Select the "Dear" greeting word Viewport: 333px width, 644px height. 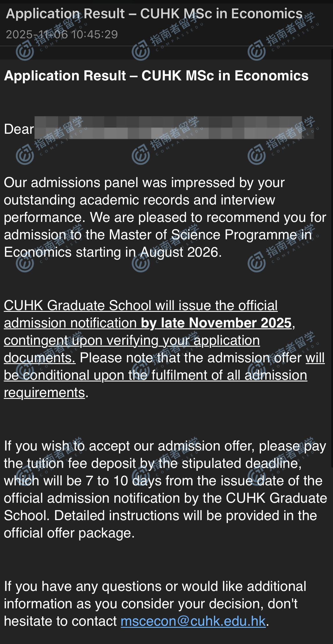click(x=19, y=129)
